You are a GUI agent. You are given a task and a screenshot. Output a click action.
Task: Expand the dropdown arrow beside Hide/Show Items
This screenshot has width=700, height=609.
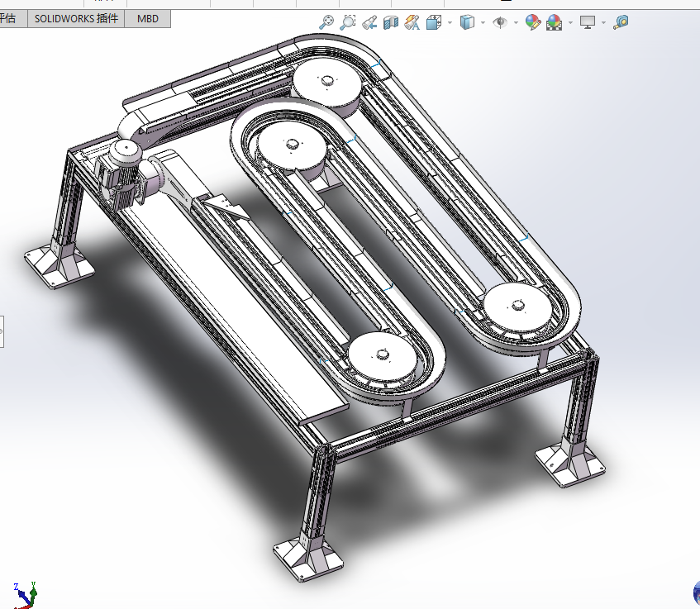point(516,23)
